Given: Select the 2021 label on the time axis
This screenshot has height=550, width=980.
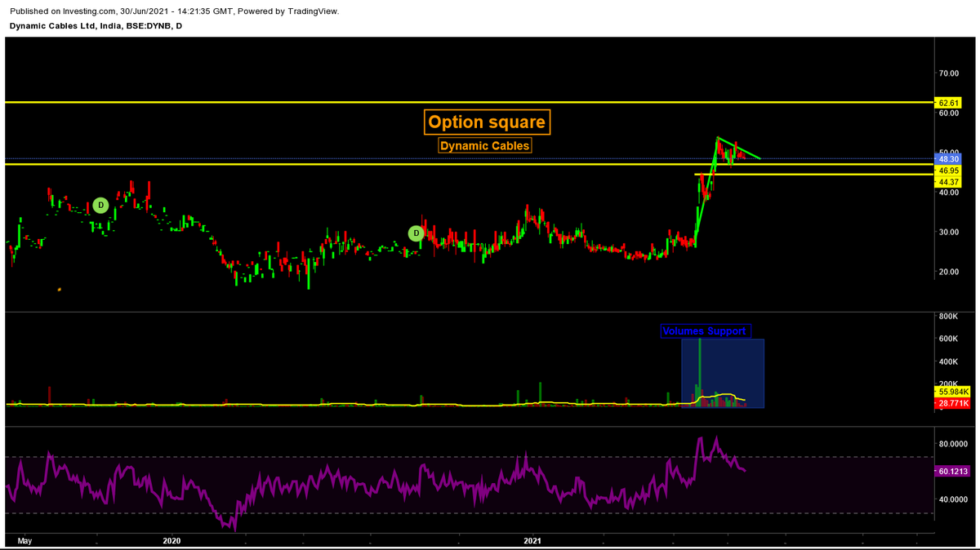Looking at the screenshot, I should (x=532, y=540).
